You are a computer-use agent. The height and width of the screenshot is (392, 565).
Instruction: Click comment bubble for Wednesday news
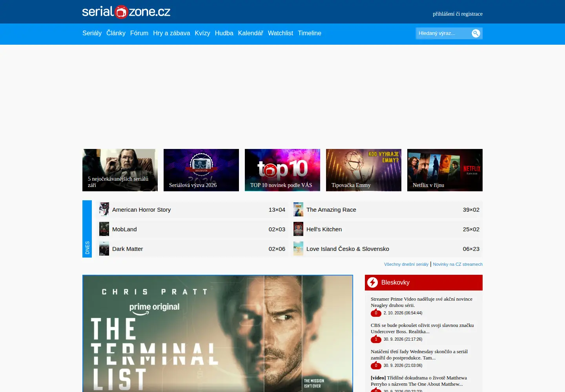(376, 365)
